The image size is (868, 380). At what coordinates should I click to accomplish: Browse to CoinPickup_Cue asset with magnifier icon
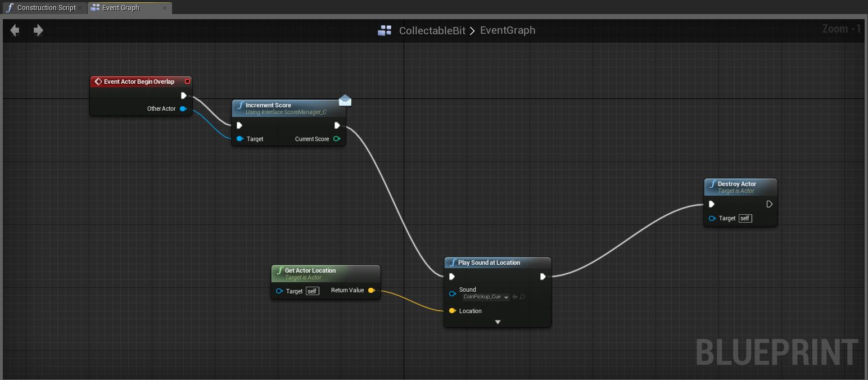(522, 297)
